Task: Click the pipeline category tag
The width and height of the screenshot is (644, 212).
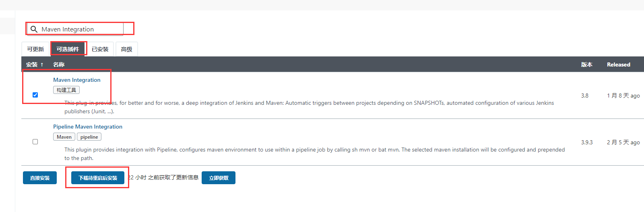Action: coord(89,137)
